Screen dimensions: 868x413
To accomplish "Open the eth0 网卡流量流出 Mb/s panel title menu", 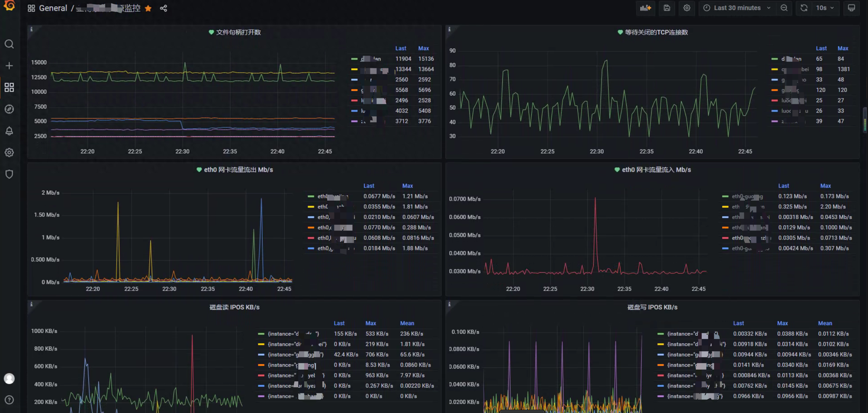I will click(238, 170).
